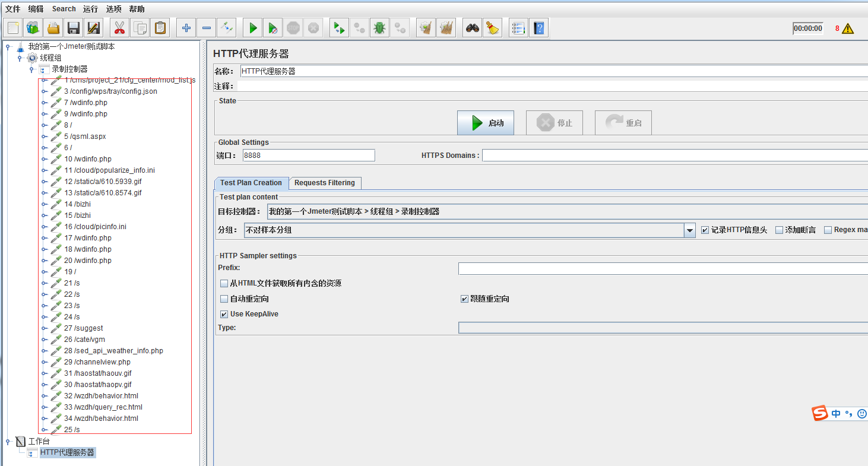The height and width of the screenshot is (466, 868).
Task: Click the HTTPS Domains input field
Action: coord(675,156)
